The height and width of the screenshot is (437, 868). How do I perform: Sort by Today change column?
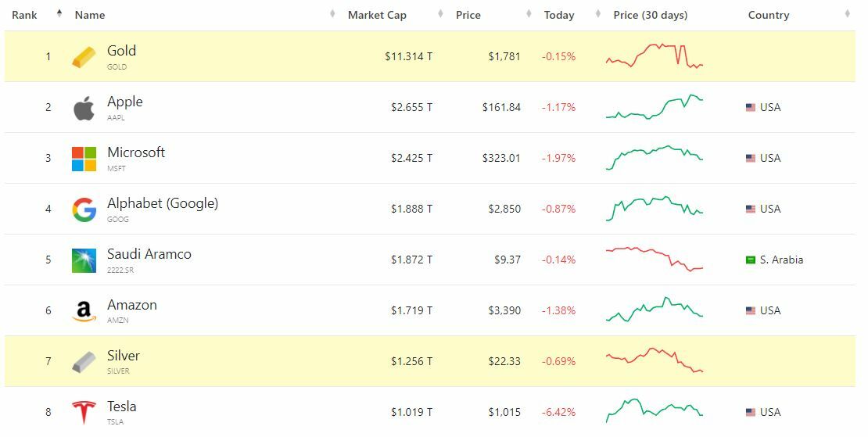pyautogui.click(x=559, y=15)
